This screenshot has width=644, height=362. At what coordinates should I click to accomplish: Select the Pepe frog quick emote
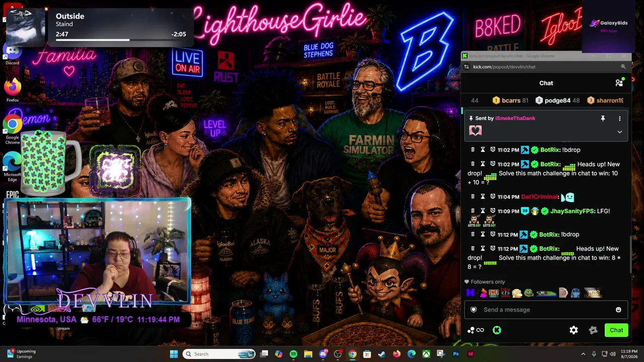tap(528, 293)
